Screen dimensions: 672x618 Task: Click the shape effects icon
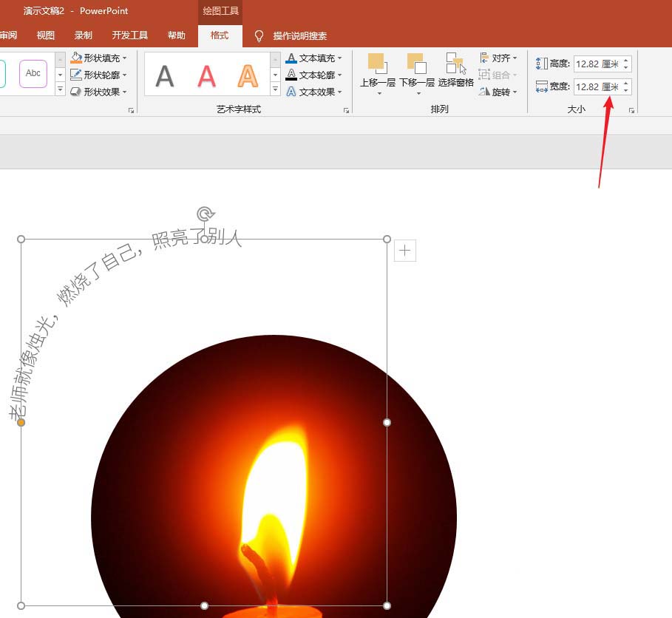point(76,92)
